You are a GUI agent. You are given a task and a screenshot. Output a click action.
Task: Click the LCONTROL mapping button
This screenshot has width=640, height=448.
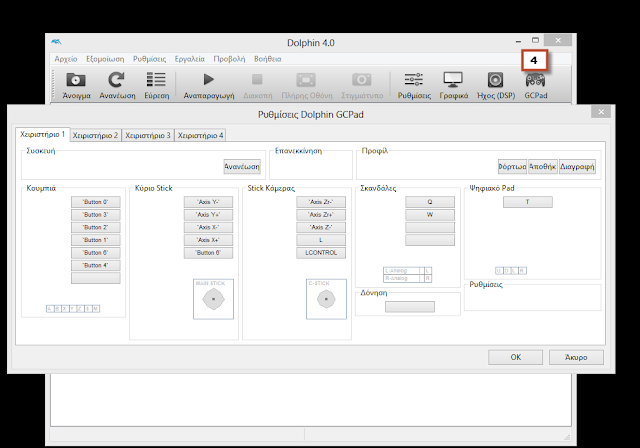point(321,253)
